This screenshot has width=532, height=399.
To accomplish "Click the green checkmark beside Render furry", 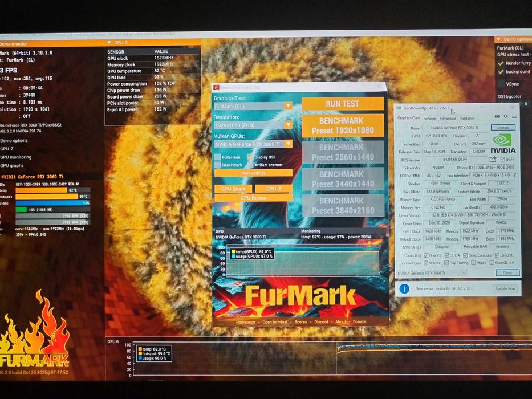I will pyautogui.click(x=501, y=63).
